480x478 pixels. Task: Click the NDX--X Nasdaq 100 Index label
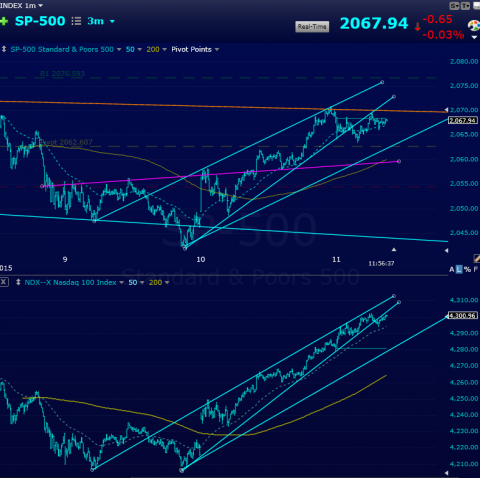point(70,282)
